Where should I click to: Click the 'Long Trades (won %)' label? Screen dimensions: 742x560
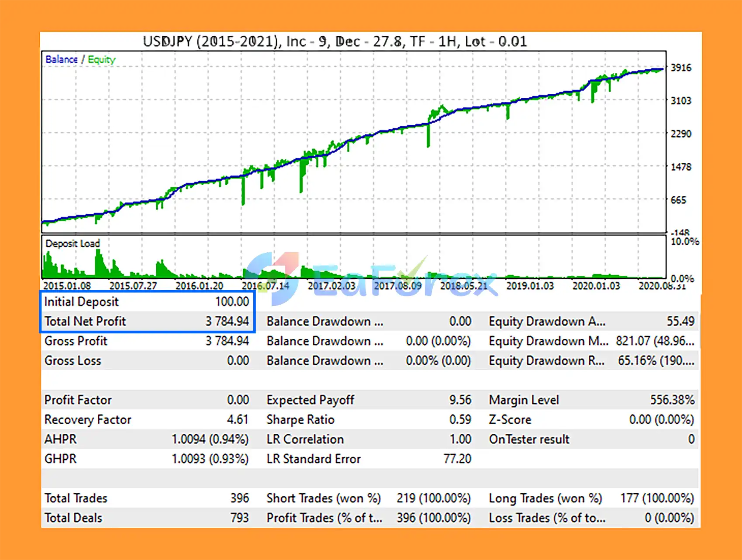(x=545, y=498)
